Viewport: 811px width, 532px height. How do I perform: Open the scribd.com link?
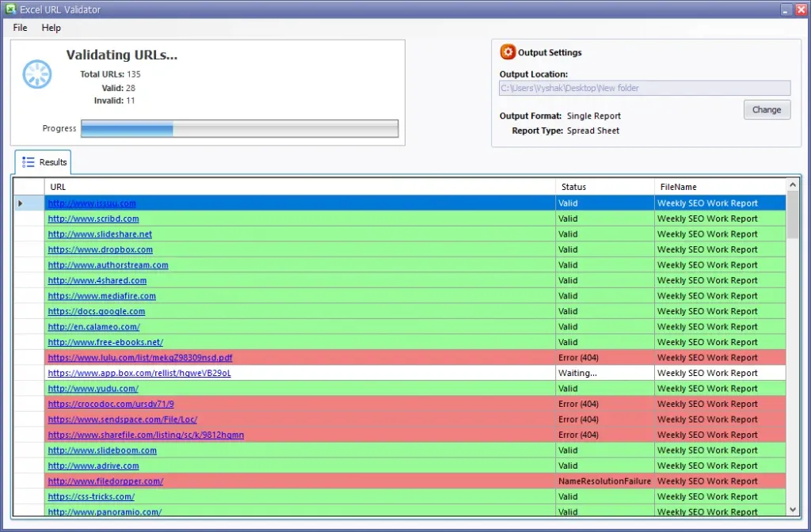(93, 218)
